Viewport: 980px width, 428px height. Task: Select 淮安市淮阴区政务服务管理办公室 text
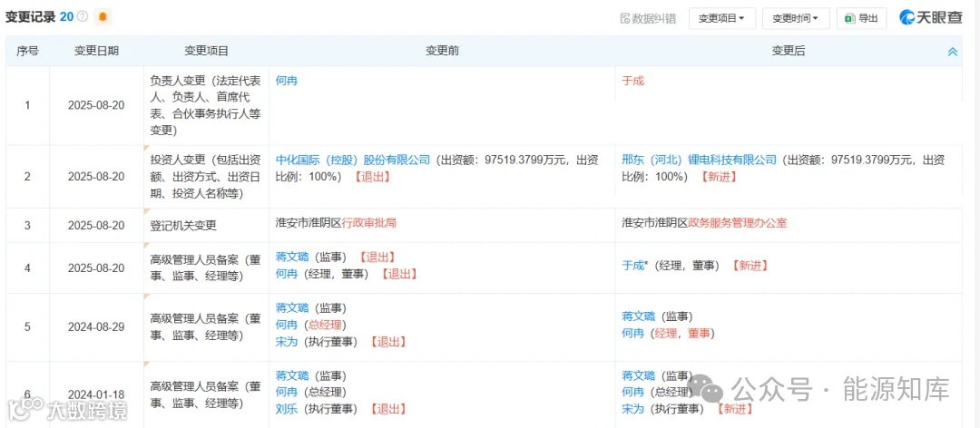click(x=704, y=223)
